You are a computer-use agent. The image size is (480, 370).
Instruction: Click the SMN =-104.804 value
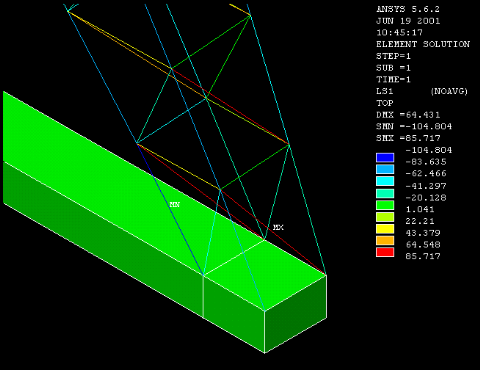(414, 126)
